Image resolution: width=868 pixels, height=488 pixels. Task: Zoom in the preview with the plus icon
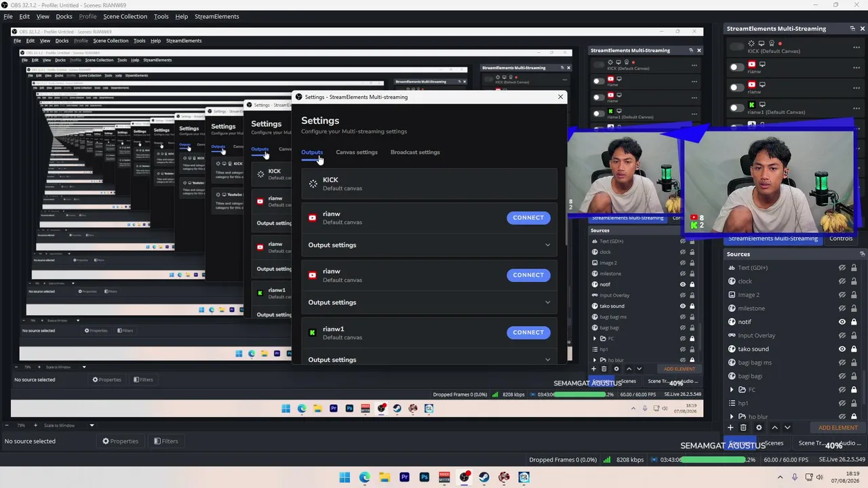pos(37,426)
